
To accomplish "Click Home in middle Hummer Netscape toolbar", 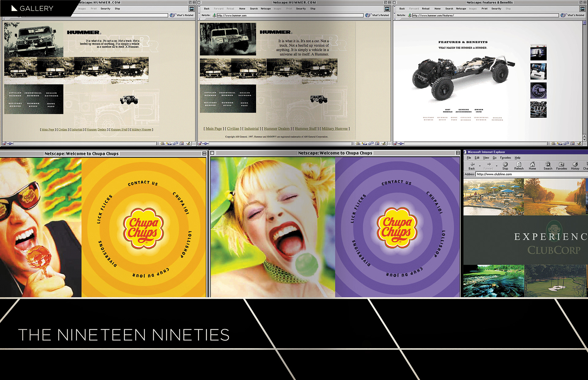I will coord(242,9).
